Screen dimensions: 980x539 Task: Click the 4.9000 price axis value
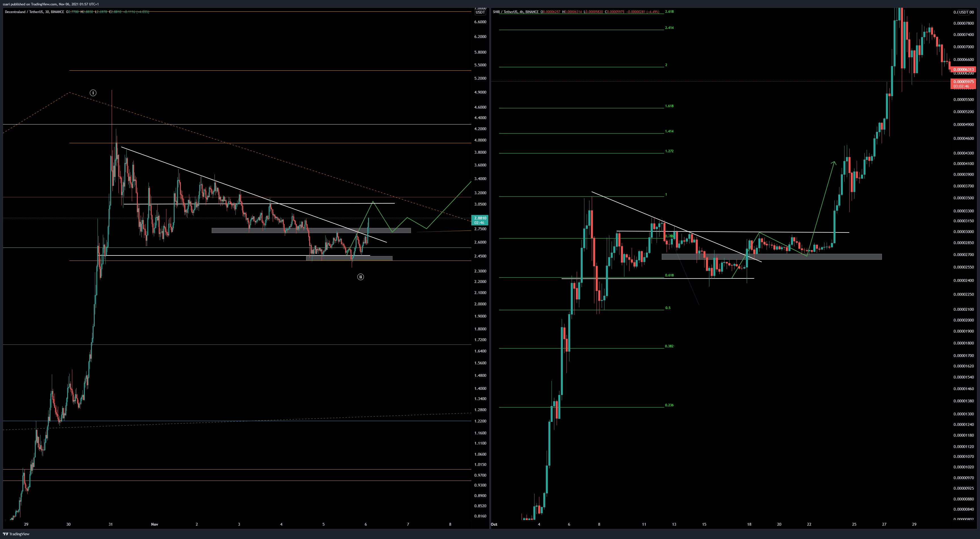click(480, 92)
